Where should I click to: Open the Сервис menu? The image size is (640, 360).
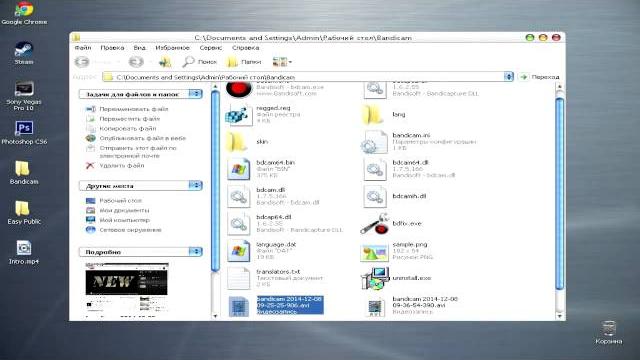(211, 48)
